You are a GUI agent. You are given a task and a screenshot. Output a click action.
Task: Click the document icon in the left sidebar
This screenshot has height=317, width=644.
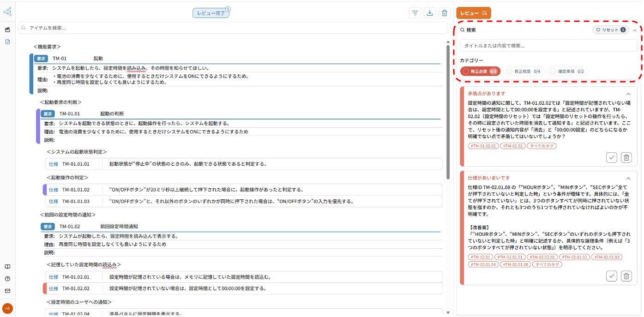tap(7, 42)
